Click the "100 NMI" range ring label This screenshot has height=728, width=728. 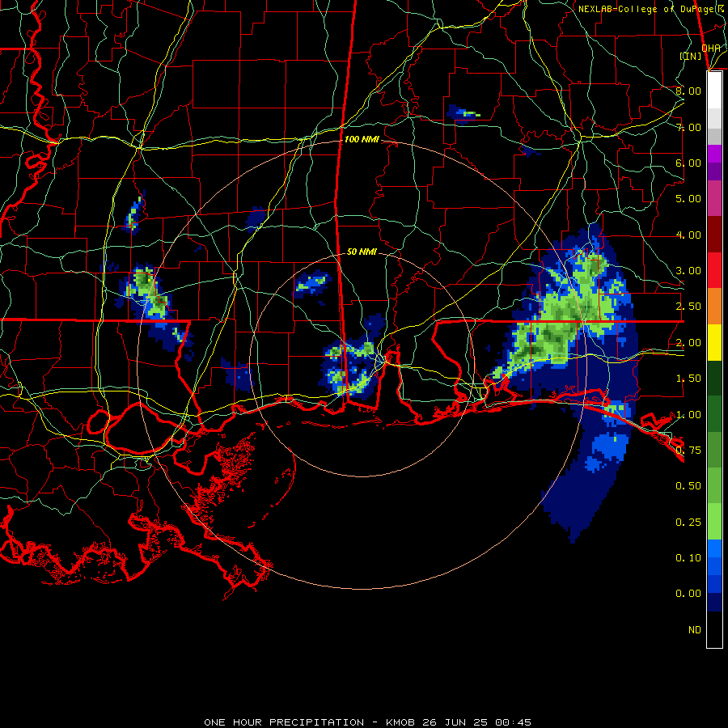pos(362,139)
